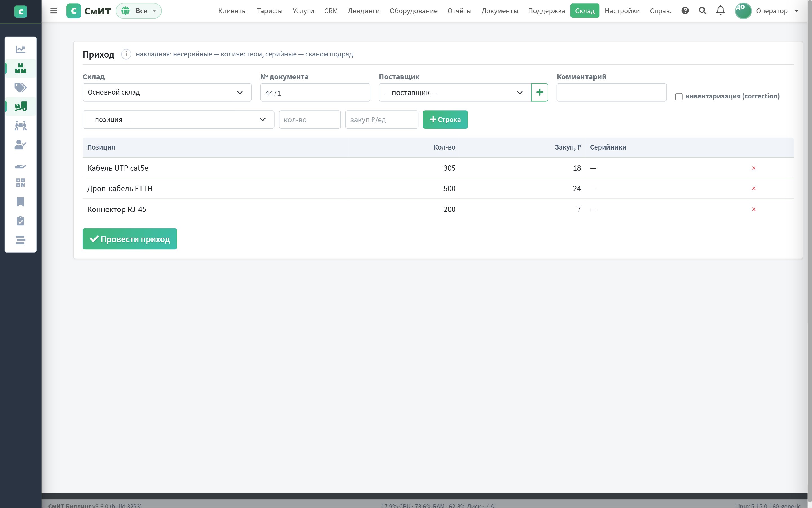Remove the Дроп-кабель FTTH row
The width and height of the screenshot is (812, 508).
(x=754, y=189)
